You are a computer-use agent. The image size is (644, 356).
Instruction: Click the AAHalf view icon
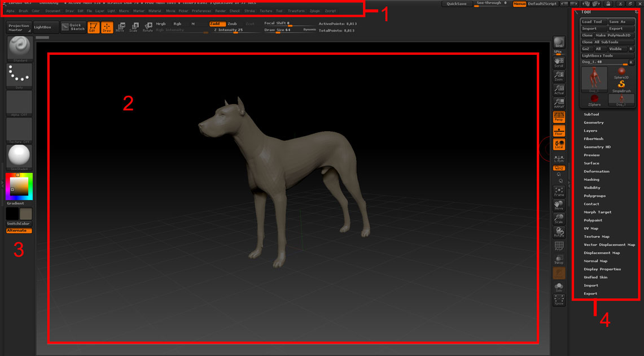tap(559, 103)
